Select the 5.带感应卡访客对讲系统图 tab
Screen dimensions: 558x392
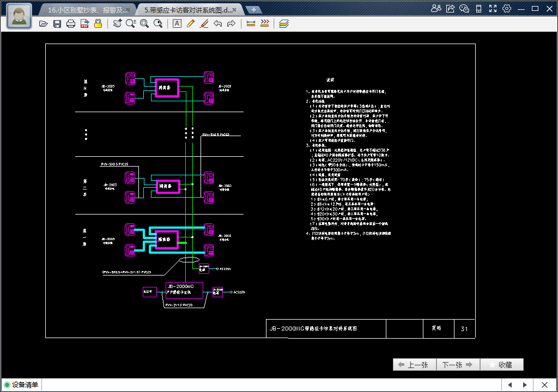185,10
